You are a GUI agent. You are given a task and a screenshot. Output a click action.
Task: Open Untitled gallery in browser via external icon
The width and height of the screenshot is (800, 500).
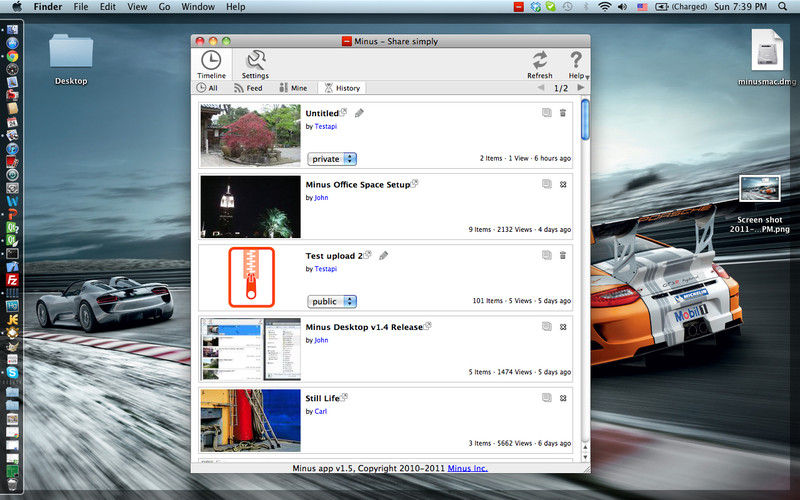pos(344,111)
